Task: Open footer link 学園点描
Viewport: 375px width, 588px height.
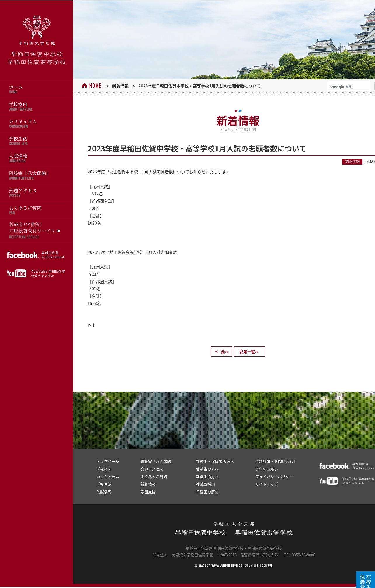Action: coord(148,492)
